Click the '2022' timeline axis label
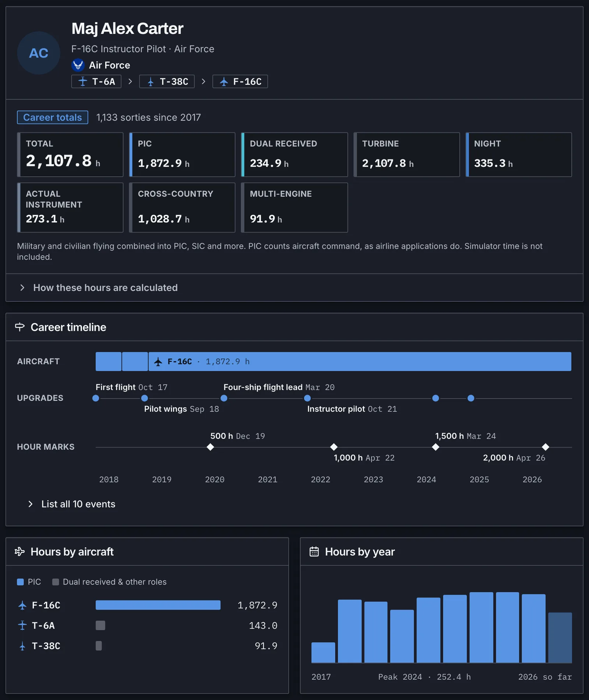 [x=321, y=479]
